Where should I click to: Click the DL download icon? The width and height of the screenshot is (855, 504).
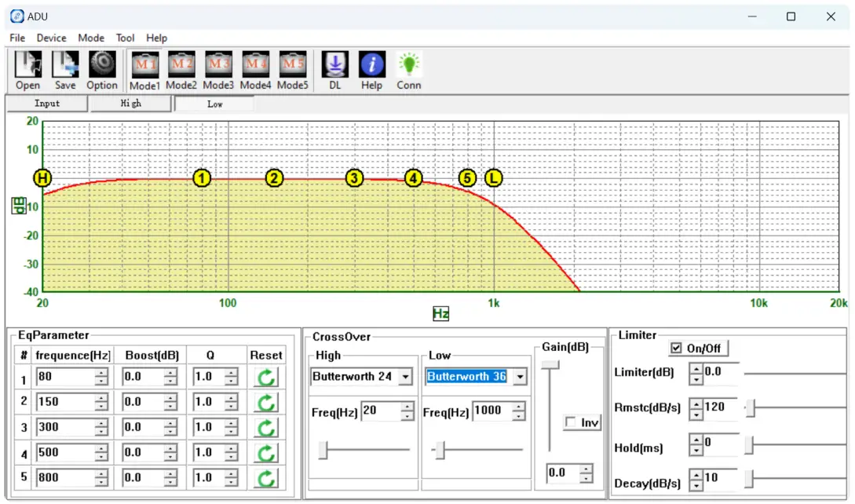(x=334, y=65)
